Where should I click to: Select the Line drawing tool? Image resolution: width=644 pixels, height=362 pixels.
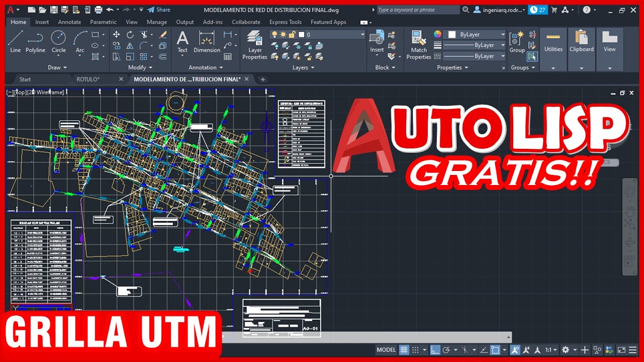(15, 42)
